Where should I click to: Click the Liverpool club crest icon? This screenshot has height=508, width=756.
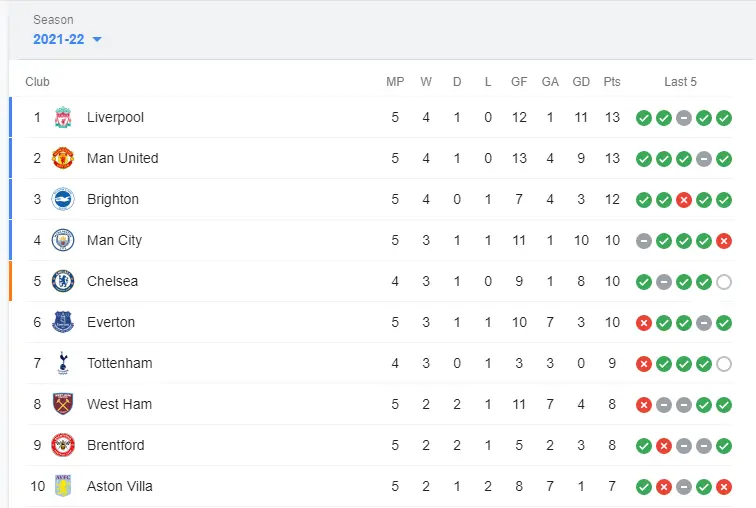63,117
